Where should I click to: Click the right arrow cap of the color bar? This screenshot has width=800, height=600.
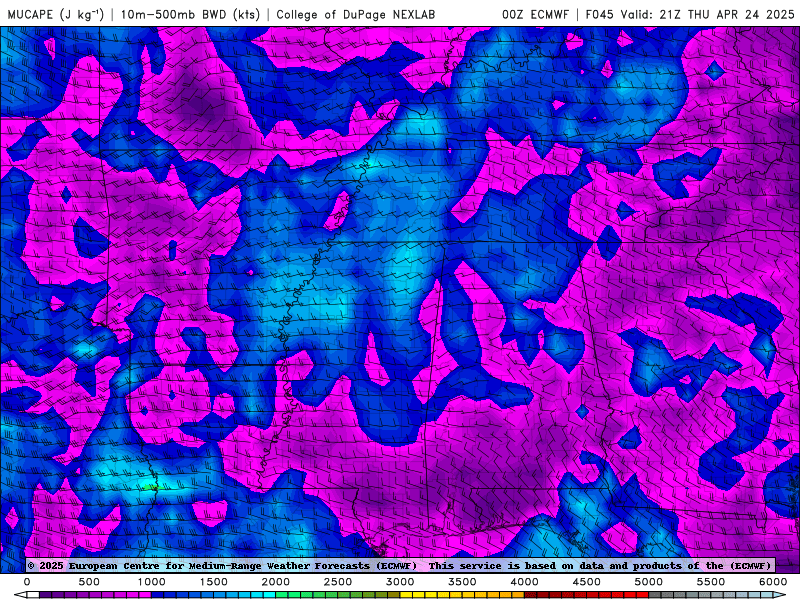click(780, 595)
